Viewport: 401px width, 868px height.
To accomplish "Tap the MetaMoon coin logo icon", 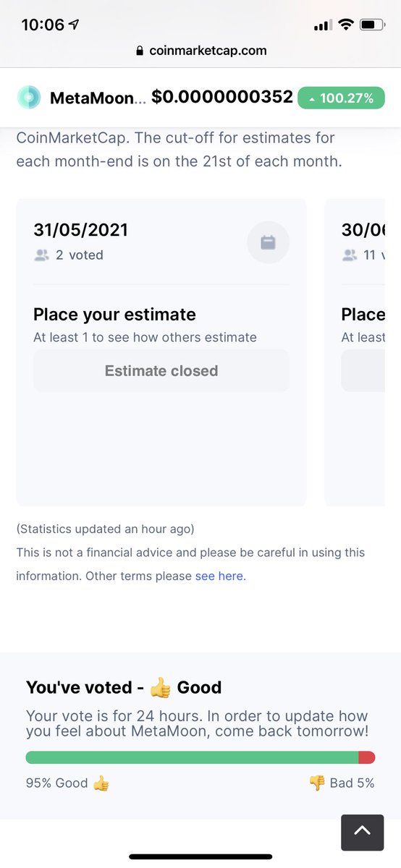I will (29, 98).
